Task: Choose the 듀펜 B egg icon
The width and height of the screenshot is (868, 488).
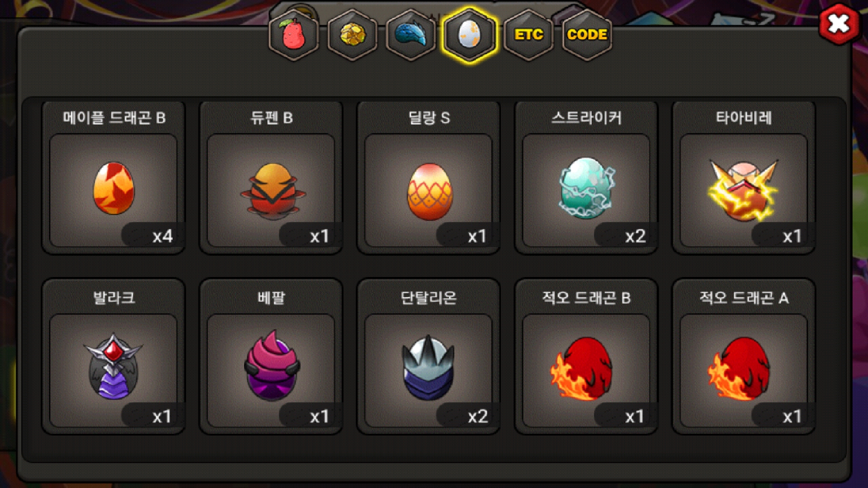Action: 273,192
